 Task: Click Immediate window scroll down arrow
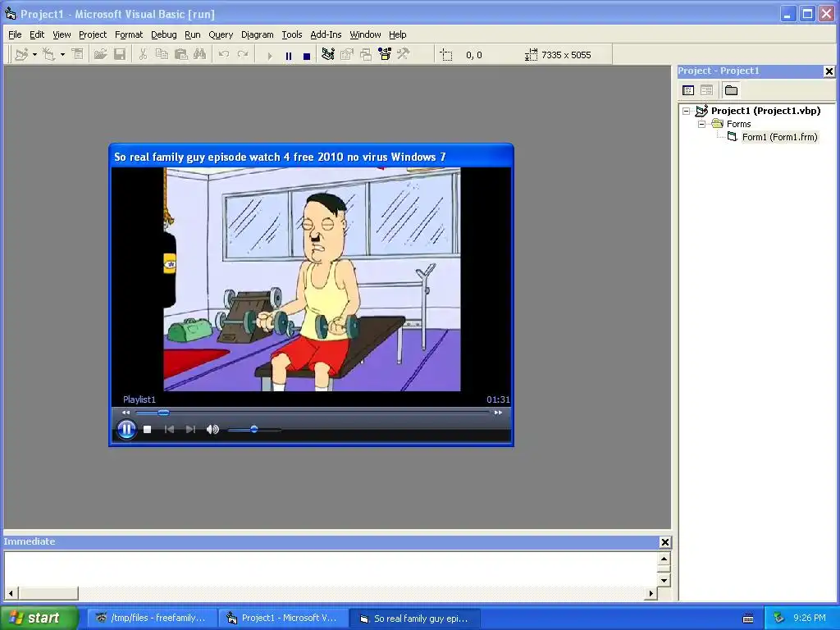[x=664, y=580]
